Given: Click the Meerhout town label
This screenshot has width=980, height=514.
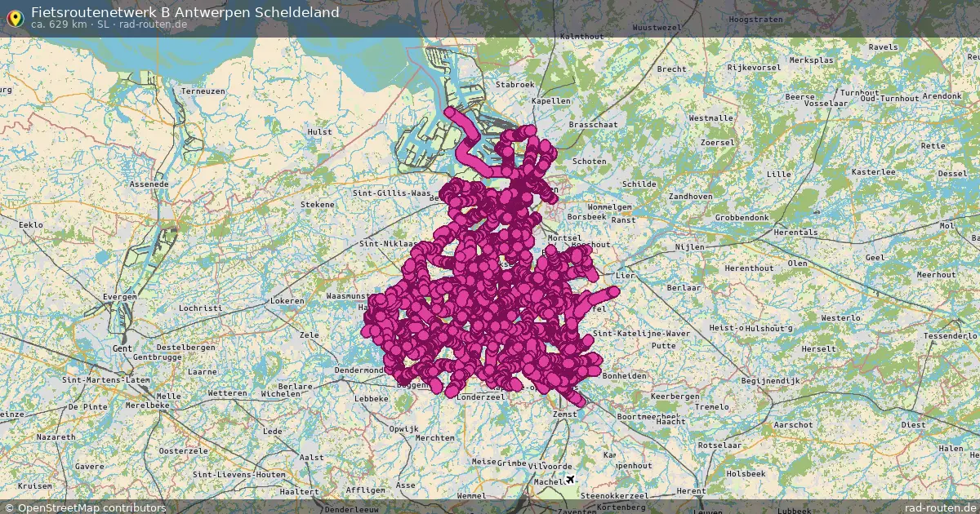Looking at the screenshot, I should [x=936, y=275].
